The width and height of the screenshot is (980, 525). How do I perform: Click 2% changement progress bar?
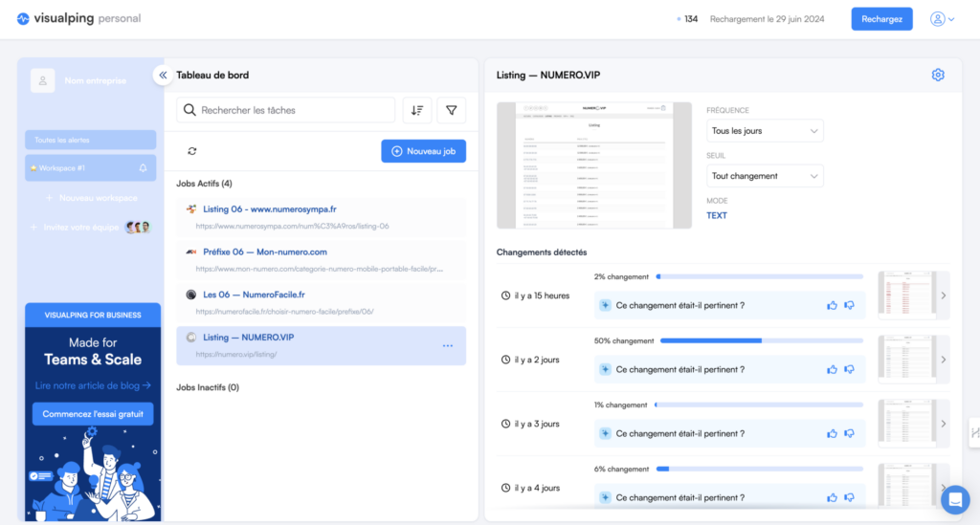pos(759,276)
